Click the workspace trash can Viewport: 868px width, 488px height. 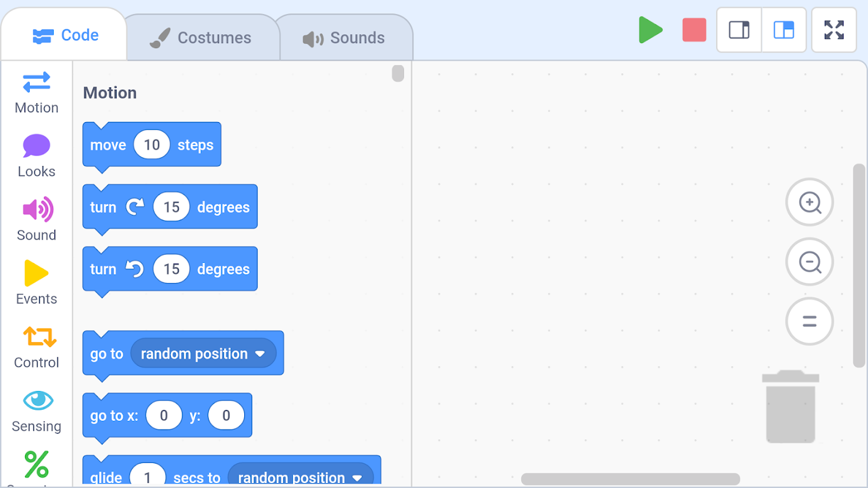tap(790, 406)
